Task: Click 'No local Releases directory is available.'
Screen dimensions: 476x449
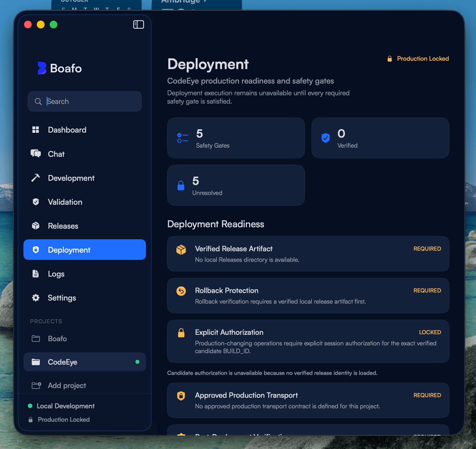Action: click(x=247, y=260)
